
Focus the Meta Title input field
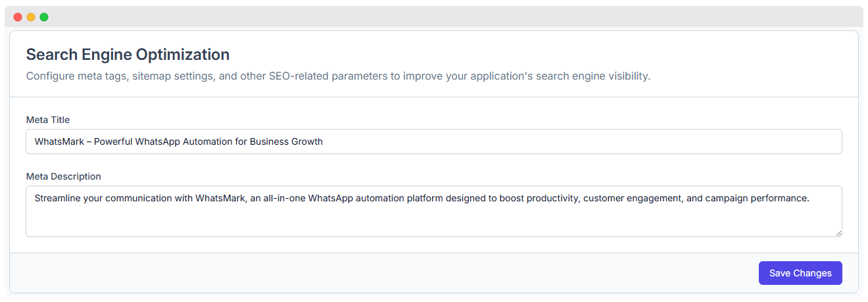point(434,141)
